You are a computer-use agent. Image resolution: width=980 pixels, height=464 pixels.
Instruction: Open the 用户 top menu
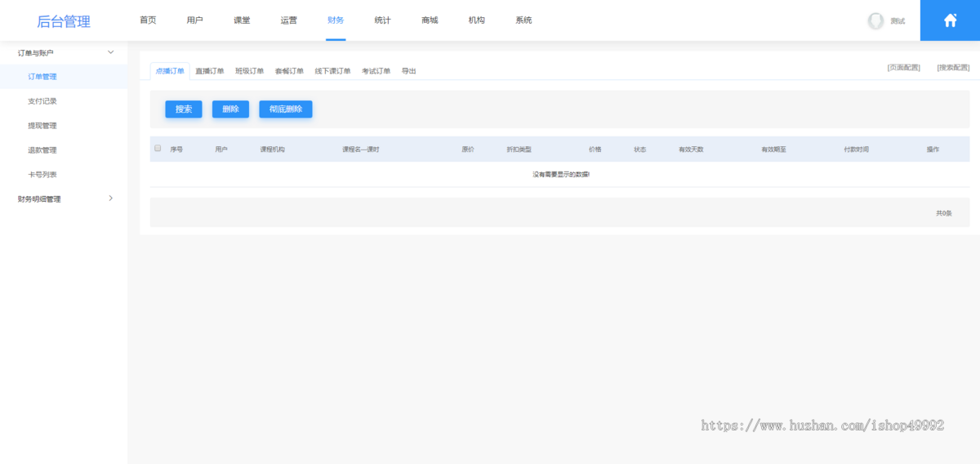(x=194, y=20)
